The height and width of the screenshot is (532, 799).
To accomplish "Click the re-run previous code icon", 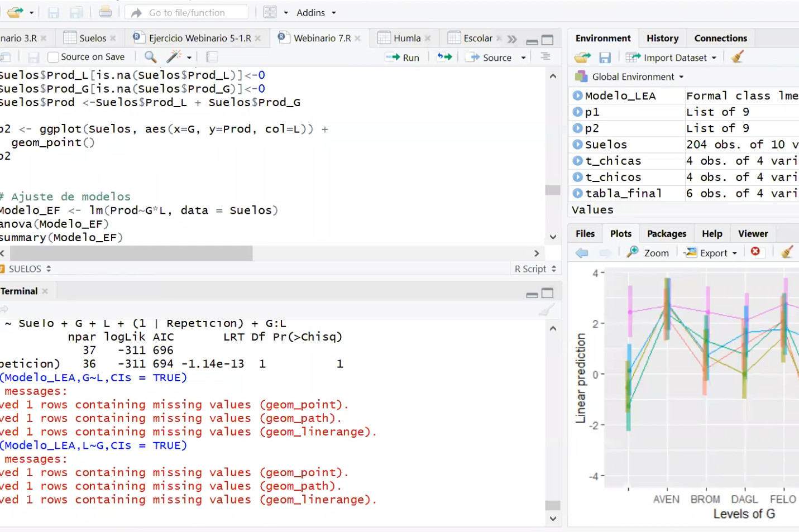I will [x=444, y=56].
